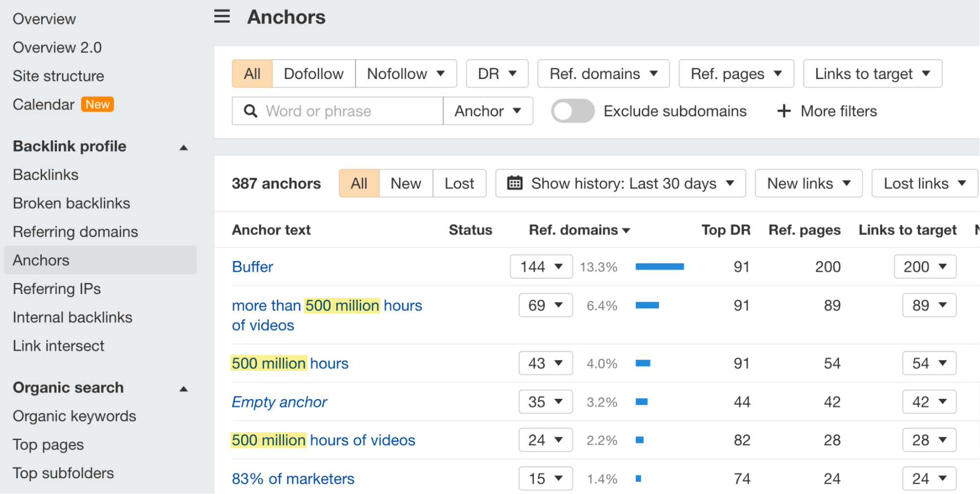Screen dimensions: 980x494
Task: Click the search magnifier icon
Action: [x=251, y=111]
